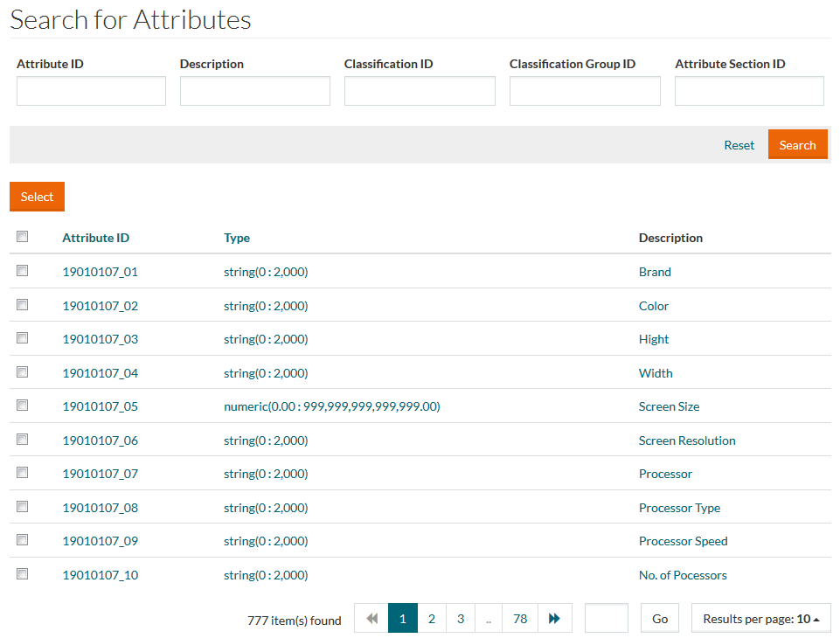Open page 78 in pagination
This screenshot has width=840, height=638.
(520, 619)
